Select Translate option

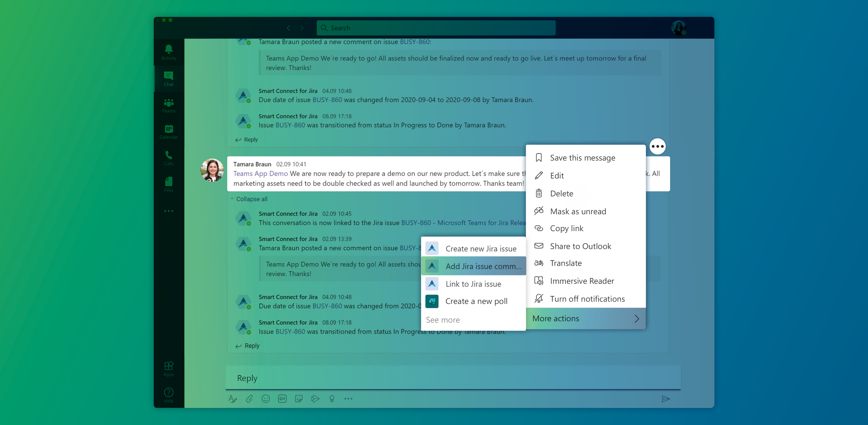click(586, 263)
